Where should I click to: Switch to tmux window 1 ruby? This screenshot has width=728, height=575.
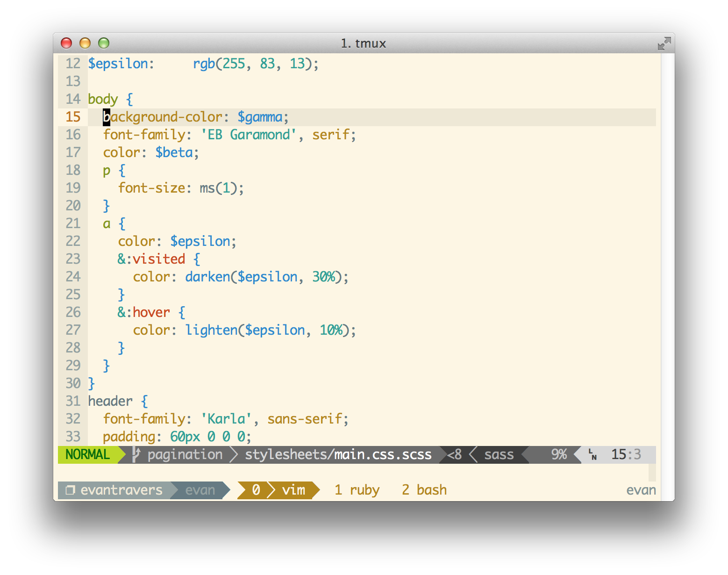click(357, 490)
